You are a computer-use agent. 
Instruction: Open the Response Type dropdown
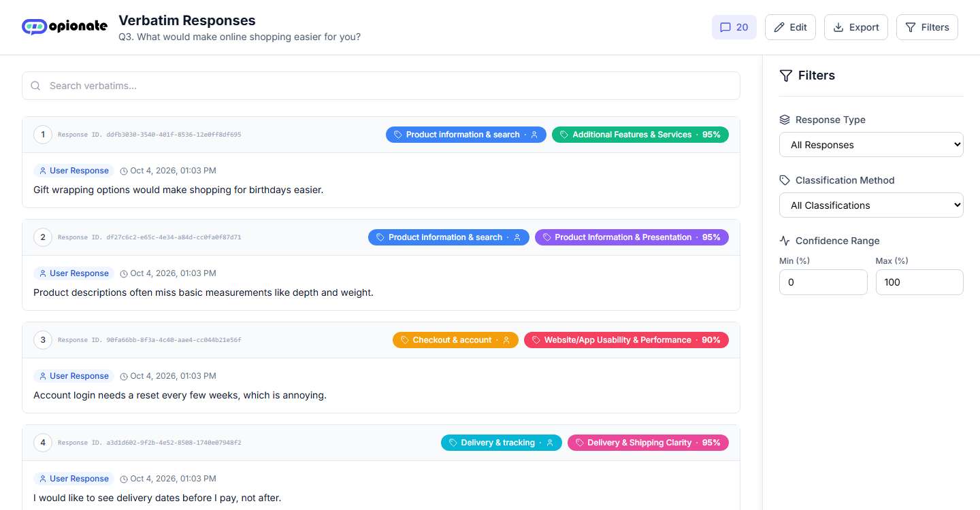[x=871, y=145]
